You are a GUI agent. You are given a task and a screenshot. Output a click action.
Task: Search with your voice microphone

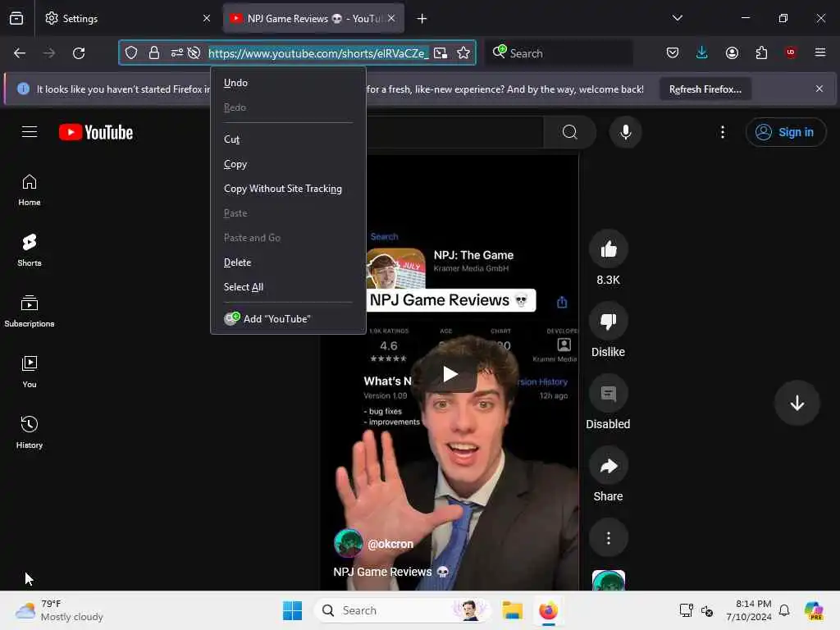[x=625, y=132]
